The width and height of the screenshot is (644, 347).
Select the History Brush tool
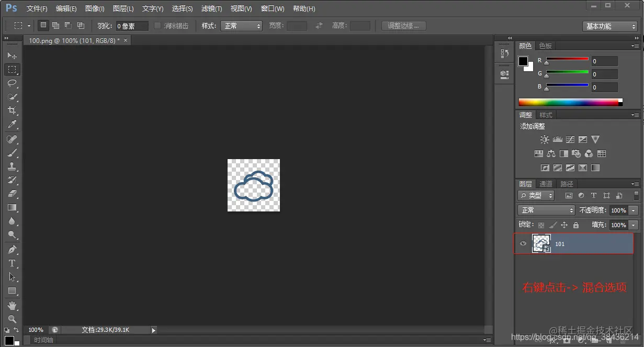(12, 180)
